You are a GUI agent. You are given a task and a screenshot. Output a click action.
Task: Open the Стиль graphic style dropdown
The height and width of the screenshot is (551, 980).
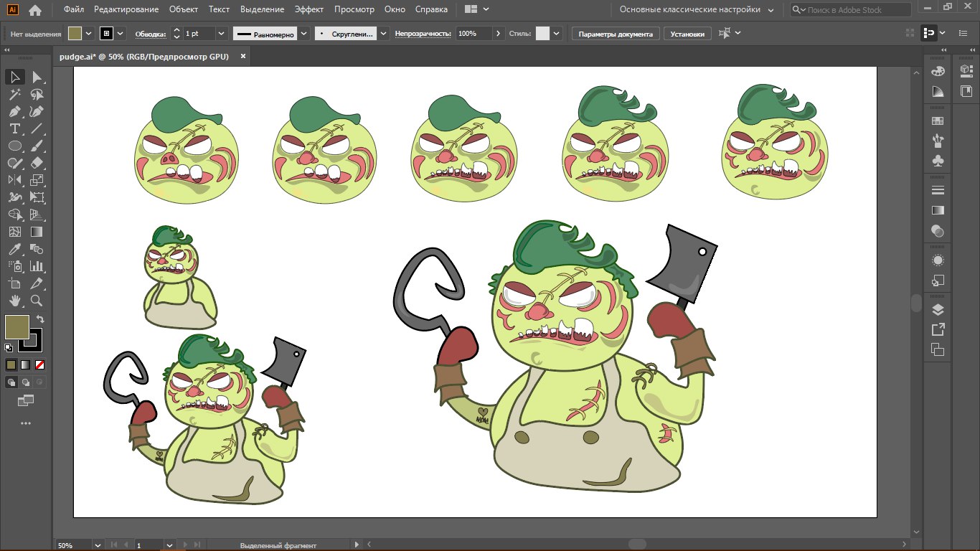(555, 34)
